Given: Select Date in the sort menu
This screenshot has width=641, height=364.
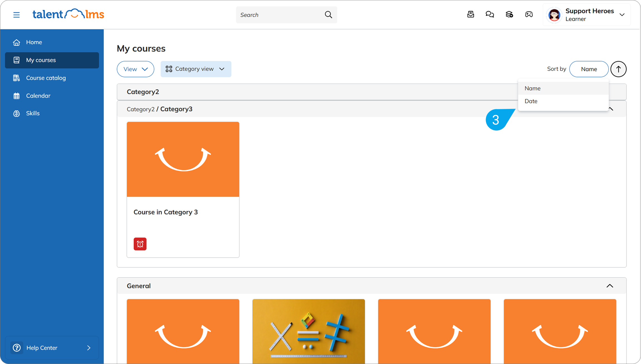Looking at the screenshot, I should (x=563, y=101).
